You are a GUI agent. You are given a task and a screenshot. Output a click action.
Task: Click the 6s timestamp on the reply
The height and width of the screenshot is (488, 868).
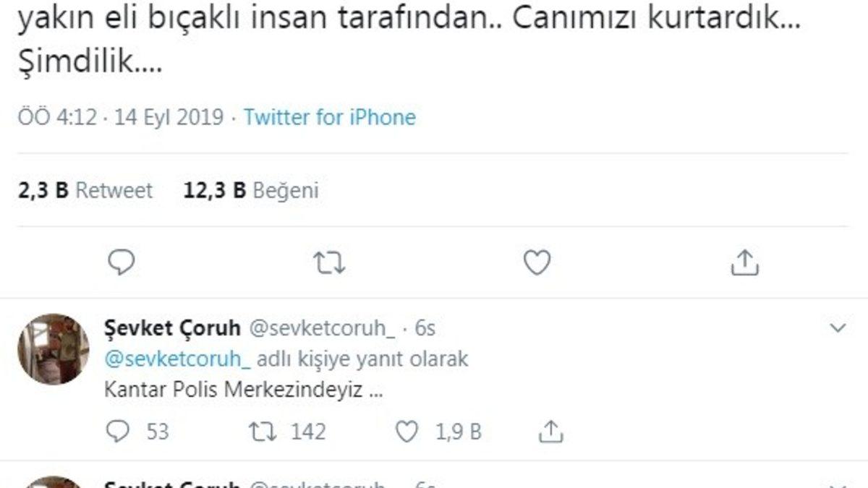[425, 328]
